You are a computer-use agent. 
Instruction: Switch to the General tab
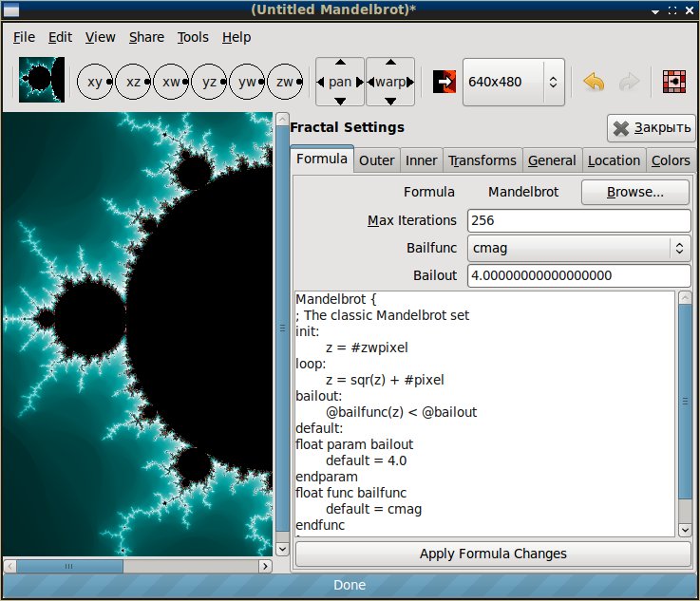coord(552,160)
